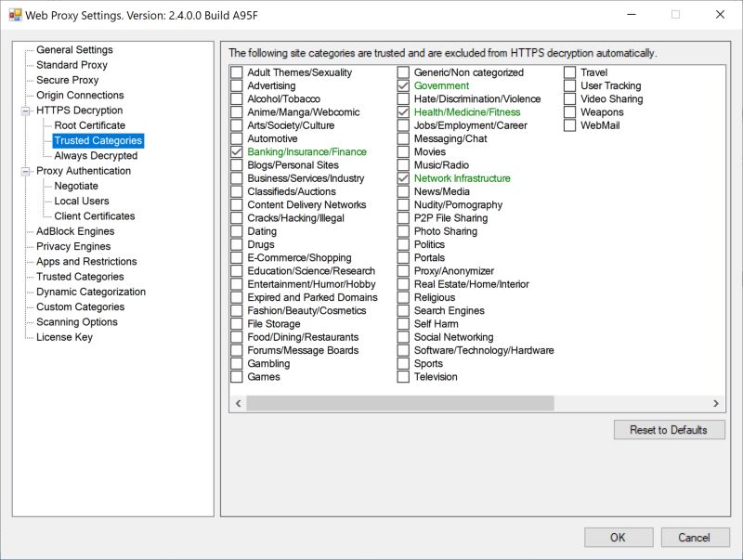This screenshot has height=560, width=743.
Task: Click the Reset to Defaults button
Action: [669, 430]
